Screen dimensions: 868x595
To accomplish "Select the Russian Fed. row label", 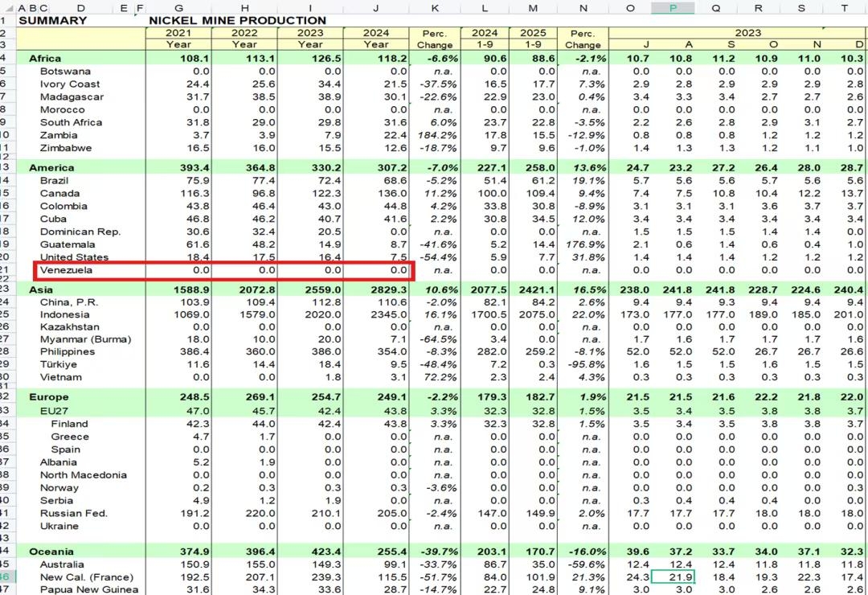I will (x=74, y=513).
